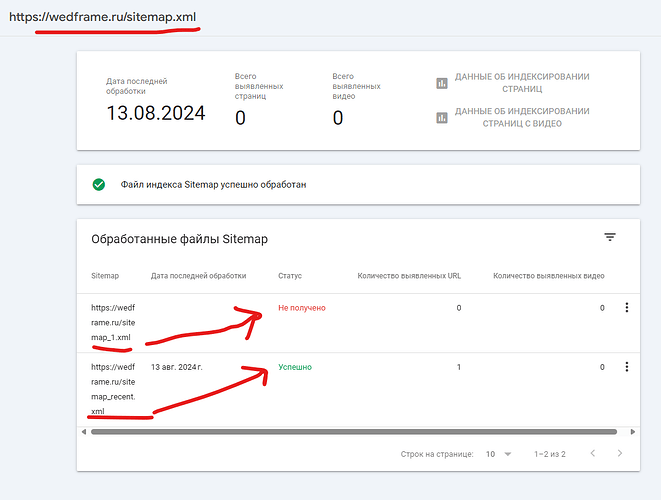Viewport: 661px width, 500px height.
Task: Click green success checkmark icon
Action: [99, 185]
